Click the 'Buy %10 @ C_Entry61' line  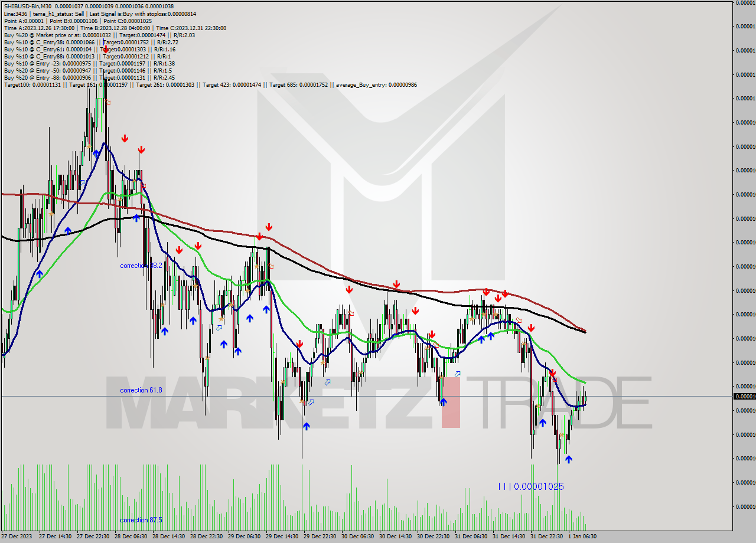(89, 49)
